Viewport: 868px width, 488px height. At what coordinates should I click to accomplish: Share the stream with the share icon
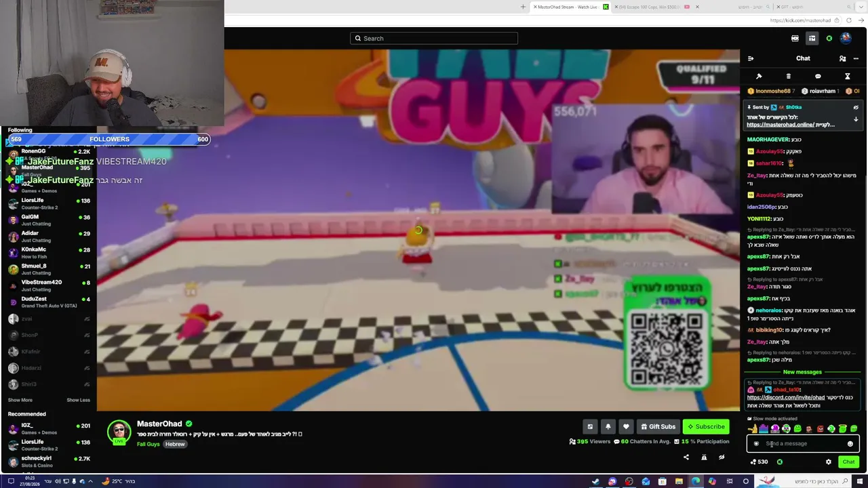pyautogui.click(x=686, y=457)
